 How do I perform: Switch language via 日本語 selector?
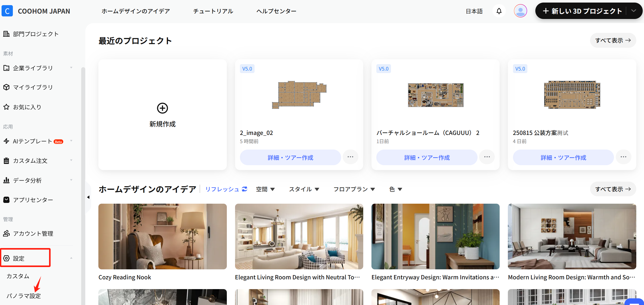(x=474, y=11)
